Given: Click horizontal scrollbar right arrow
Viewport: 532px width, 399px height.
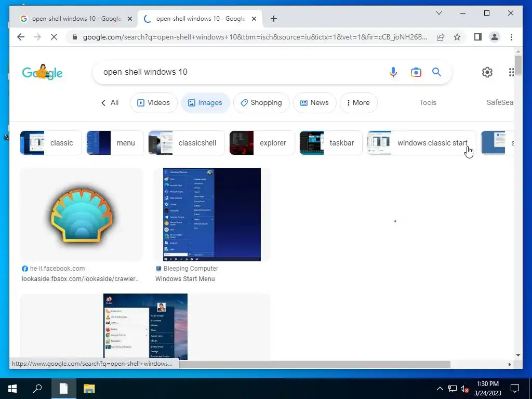Looking at the screenshot, I should 509,364.
